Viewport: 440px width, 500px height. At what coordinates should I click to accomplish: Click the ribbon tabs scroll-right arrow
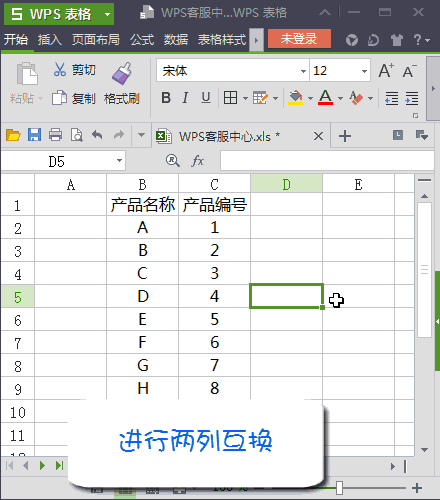click(x=256, y=40)
